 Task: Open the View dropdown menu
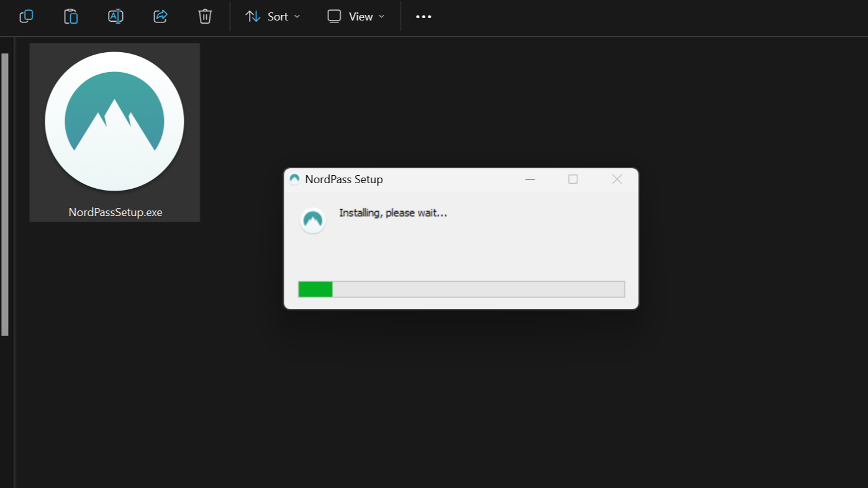coord(356,17)
